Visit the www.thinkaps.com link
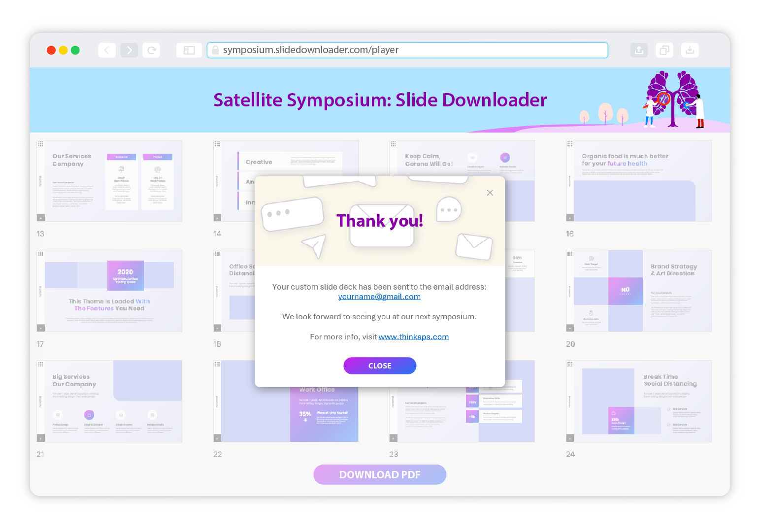The image size is (760, 532). pyautogui.click(x=413, y=337)
